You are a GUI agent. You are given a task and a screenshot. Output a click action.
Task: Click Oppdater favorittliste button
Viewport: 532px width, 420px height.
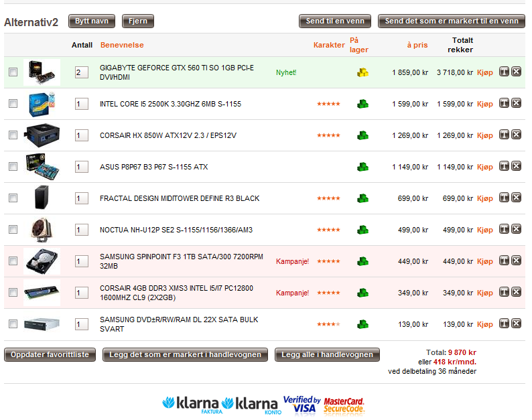tap(50, 354)
